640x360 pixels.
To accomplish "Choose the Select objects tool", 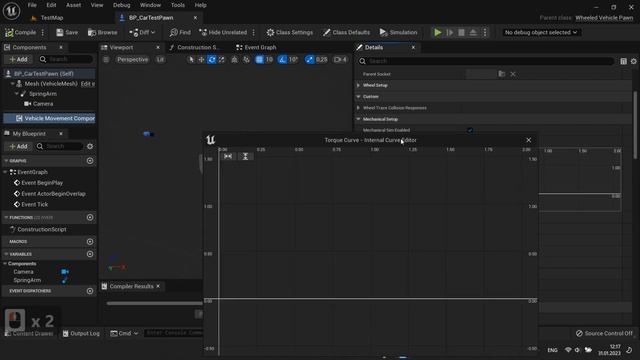I will pyautogui.click(x=191, y=60).
